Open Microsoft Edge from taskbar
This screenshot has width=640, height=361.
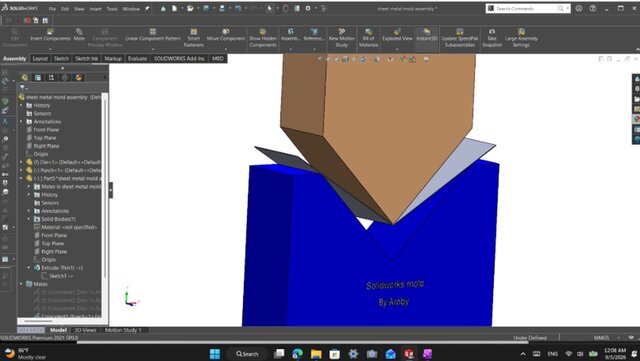298,354
